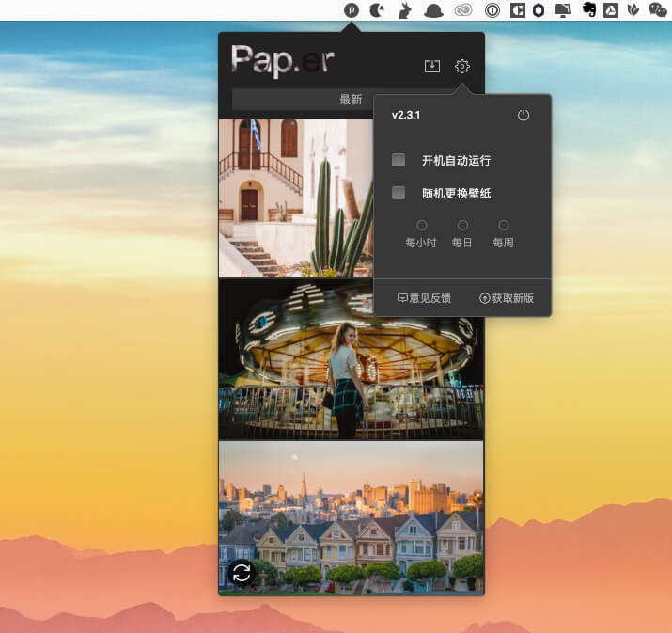672x633 pixels.
Task: Open the 1Password menu bar icon
Action: point(492,9)
